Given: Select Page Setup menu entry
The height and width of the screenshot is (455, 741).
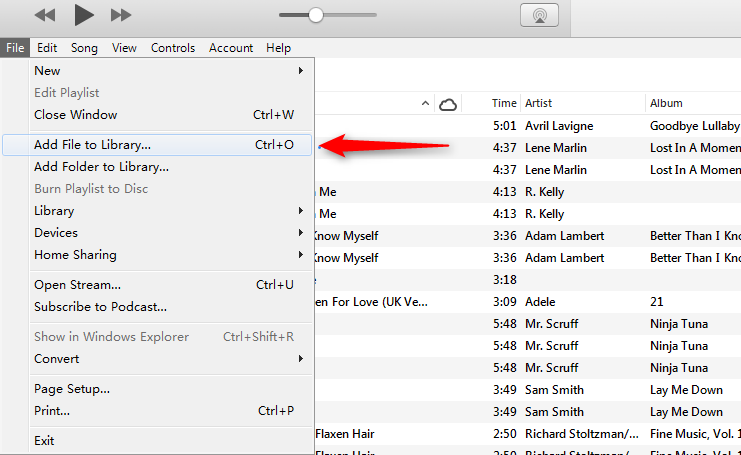Looking at the screenshot, I should point(170,389).
